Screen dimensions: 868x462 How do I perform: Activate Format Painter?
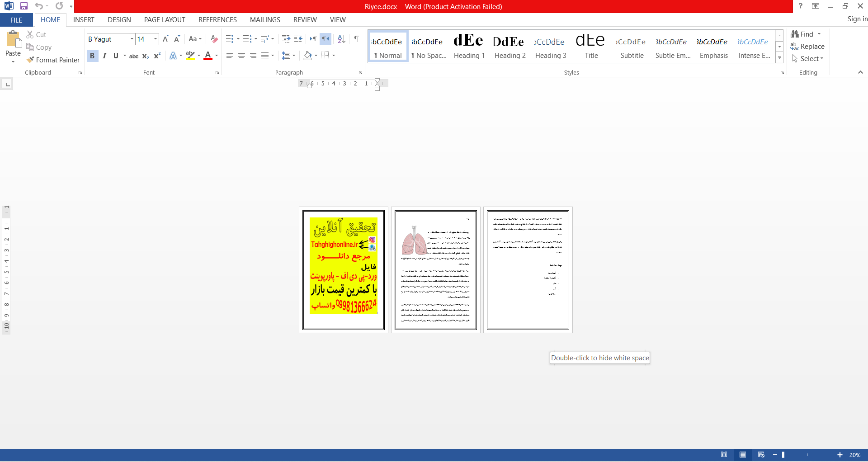click(x=53, y=60)
